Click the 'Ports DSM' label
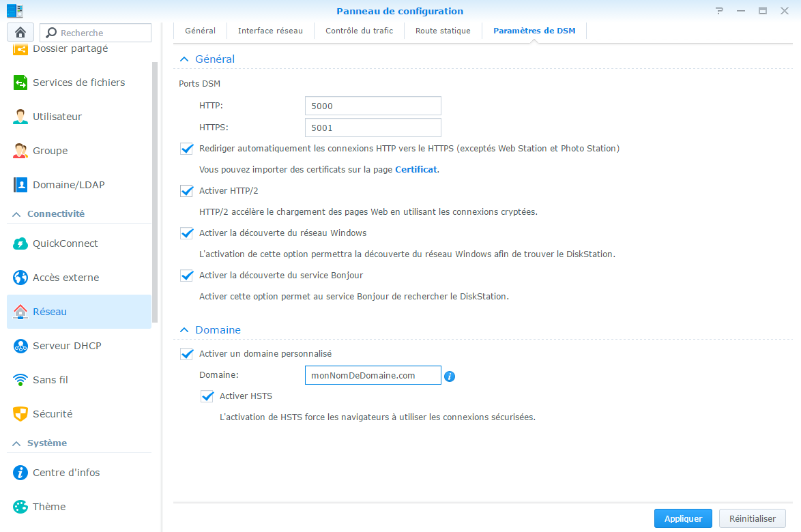 click(x=199, y=84)
